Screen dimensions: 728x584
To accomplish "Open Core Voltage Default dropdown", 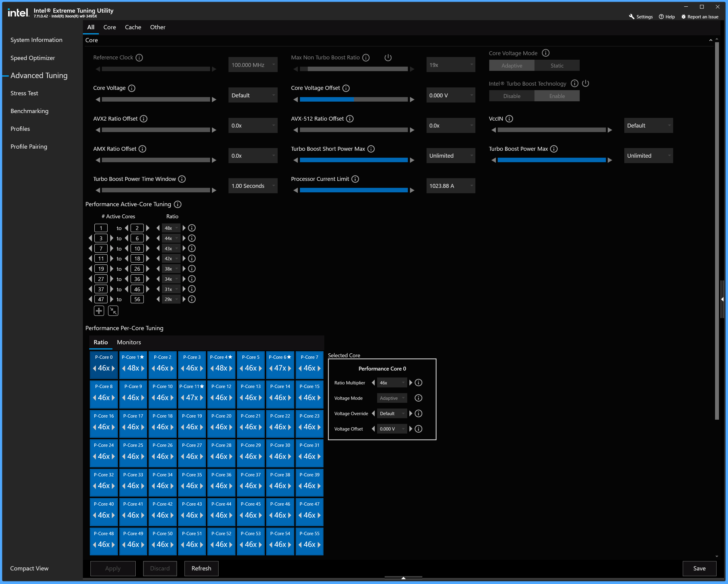I will [x=253, y=95].
